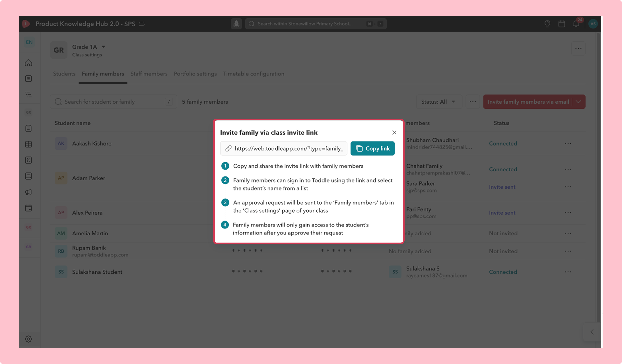The height and width of the screenshot is (364, 622).
Task: Open the clipboard icon in the sidebar
Action: click(x=28, y=128)
